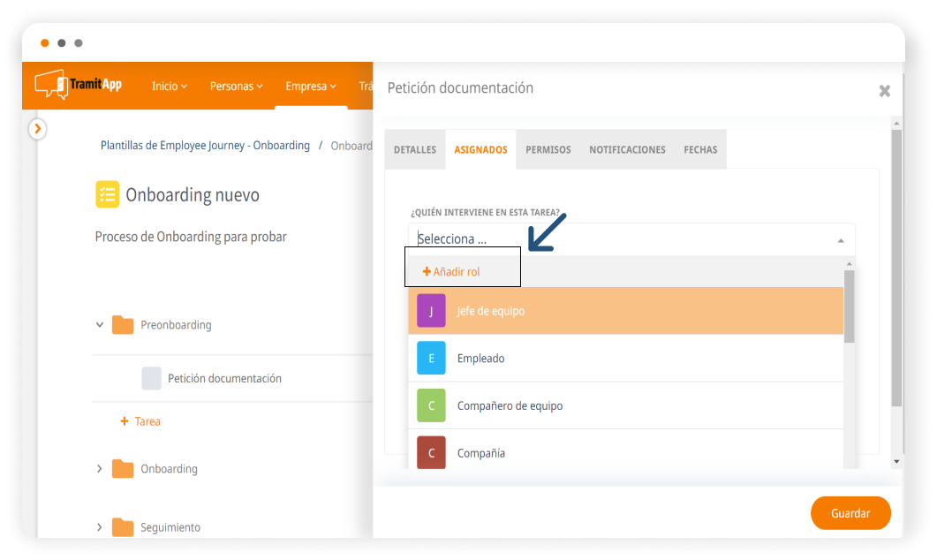Click the Selecciona search input field

point(618,239)
